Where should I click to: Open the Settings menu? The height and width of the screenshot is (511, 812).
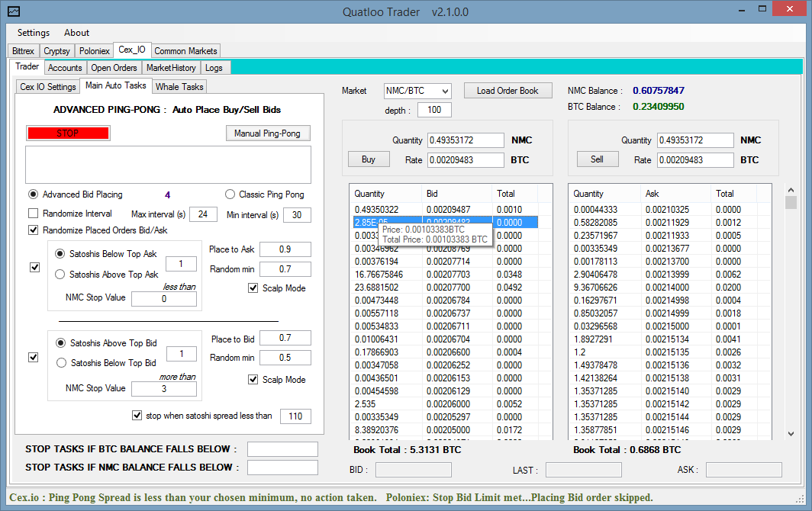pos(34,33)
